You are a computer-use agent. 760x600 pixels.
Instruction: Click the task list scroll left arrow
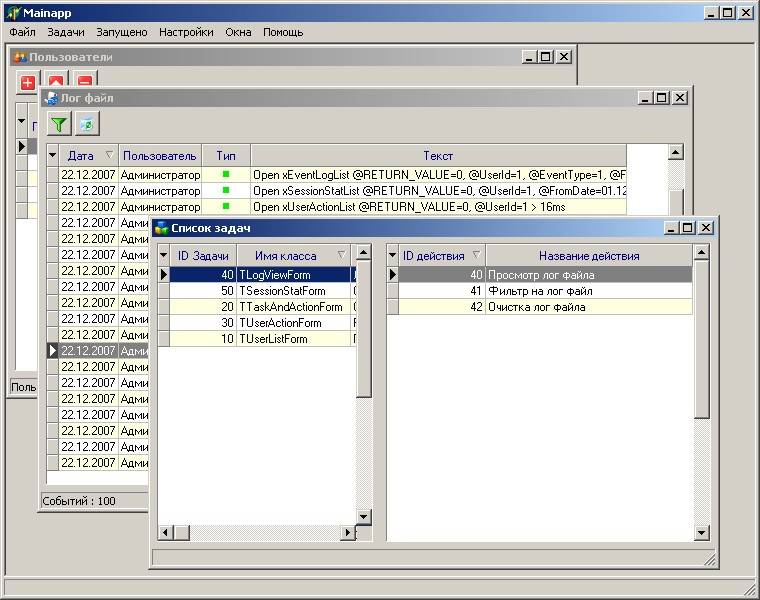[165, 532]
